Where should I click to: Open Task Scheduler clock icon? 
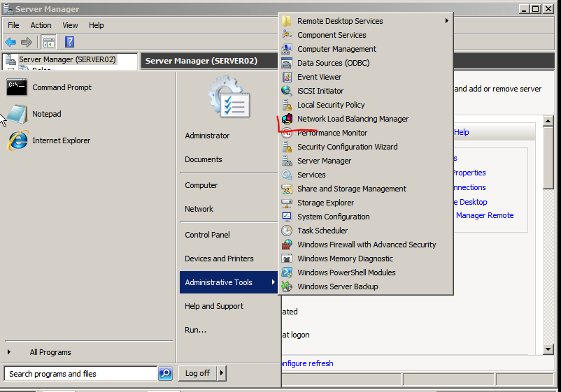(x=287, y=231)
